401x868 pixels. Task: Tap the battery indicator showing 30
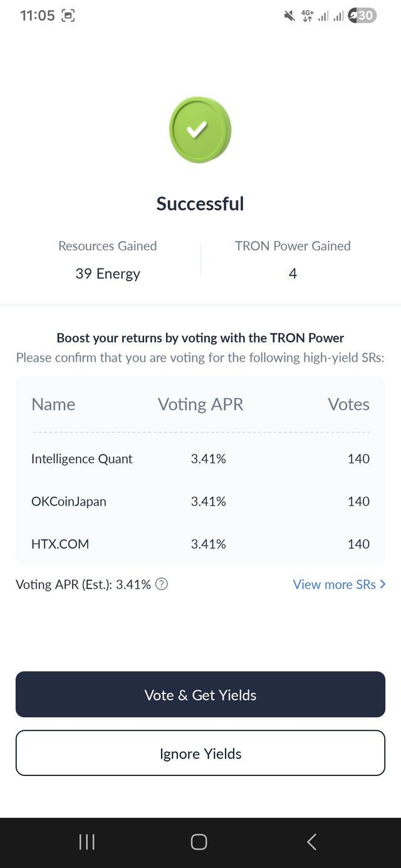tap(363, 16)
